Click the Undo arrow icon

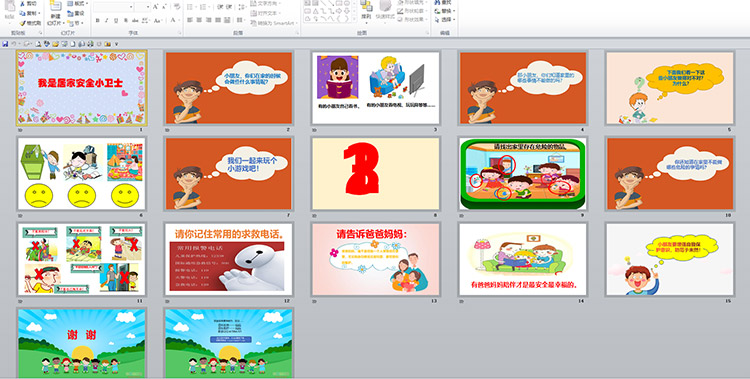coord(14,44)
